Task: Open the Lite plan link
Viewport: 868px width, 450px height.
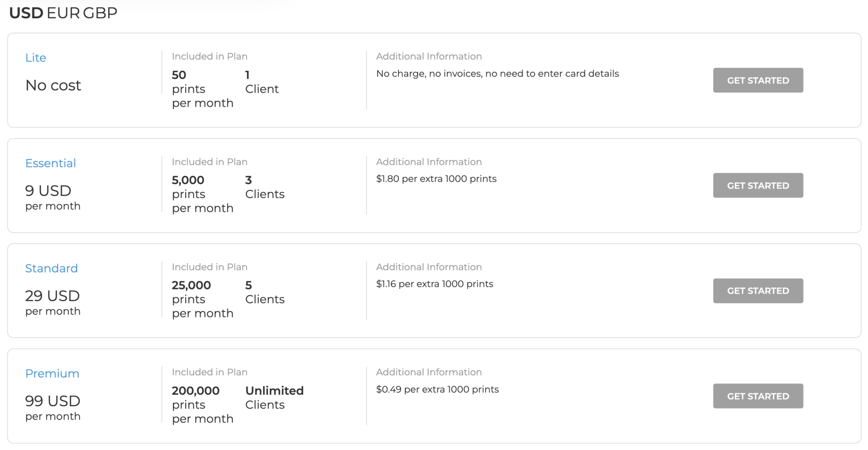Action: [x=36, y=58]
